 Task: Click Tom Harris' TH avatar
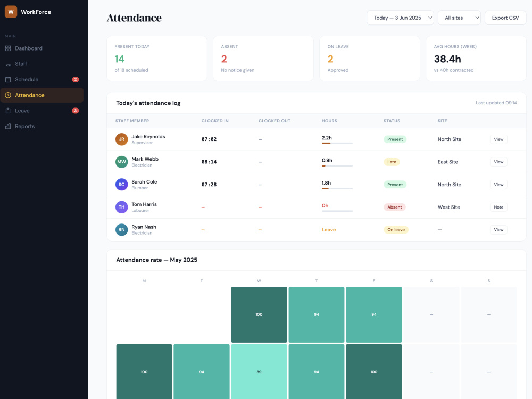[x=121, y=207]
